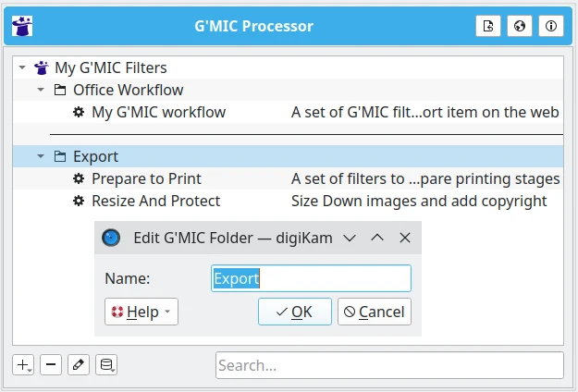578x392 pixels.
Task: Click the add filter plus button
Action: [23, 365]
